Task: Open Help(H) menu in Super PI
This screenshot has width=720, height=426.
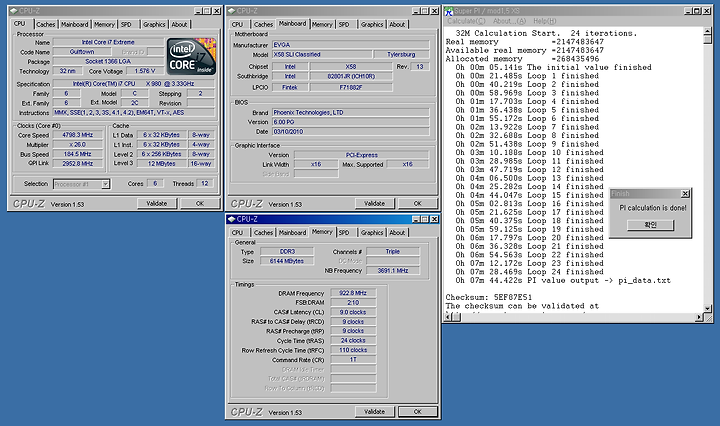Action: [x=545, y=21]
